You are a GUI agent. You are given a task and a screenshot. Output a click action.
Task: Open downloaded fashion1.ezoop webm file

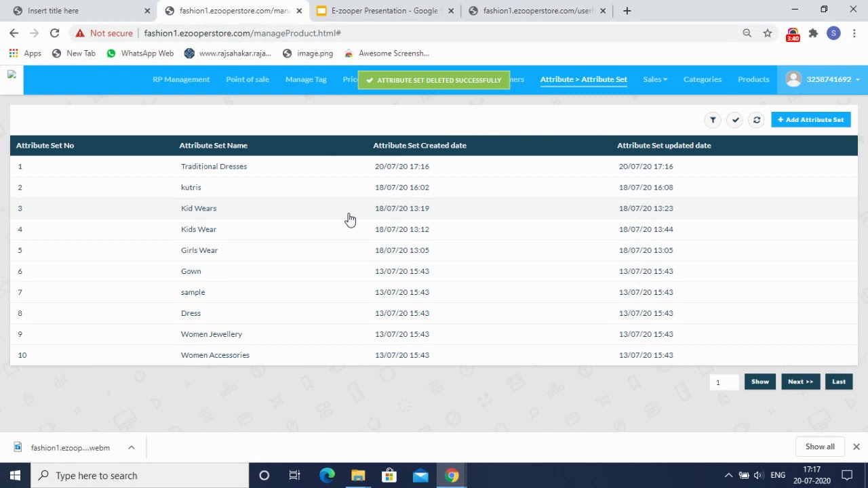coord(62,447)
